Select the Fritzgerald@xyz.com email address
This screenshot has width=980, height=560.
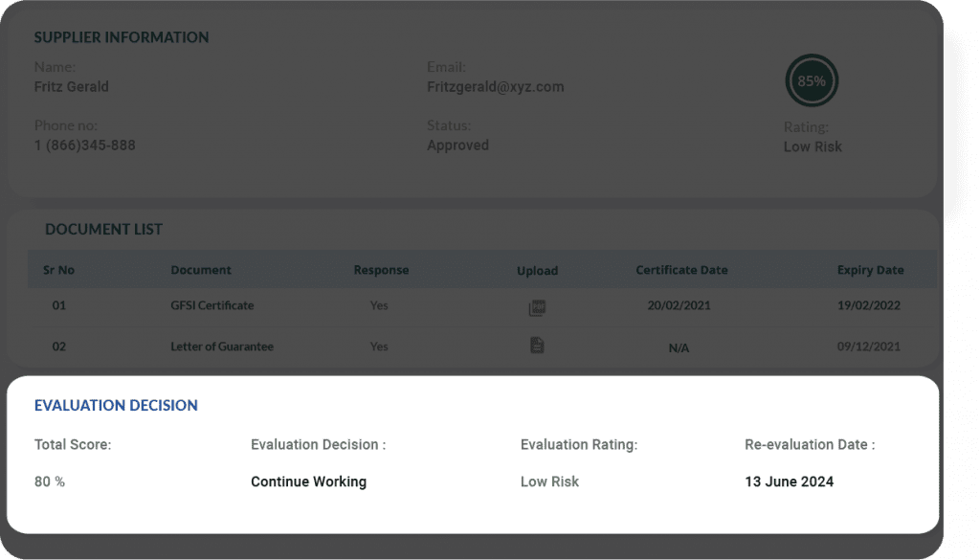[x=495, y=87]
